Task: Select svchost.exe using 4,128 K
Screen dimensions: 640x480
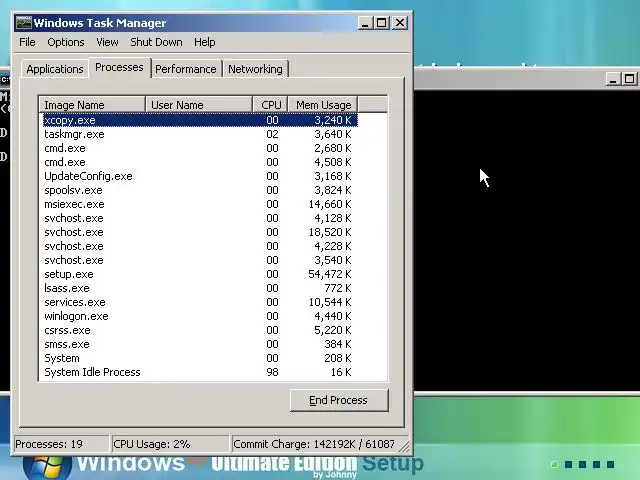Action: 200,218
